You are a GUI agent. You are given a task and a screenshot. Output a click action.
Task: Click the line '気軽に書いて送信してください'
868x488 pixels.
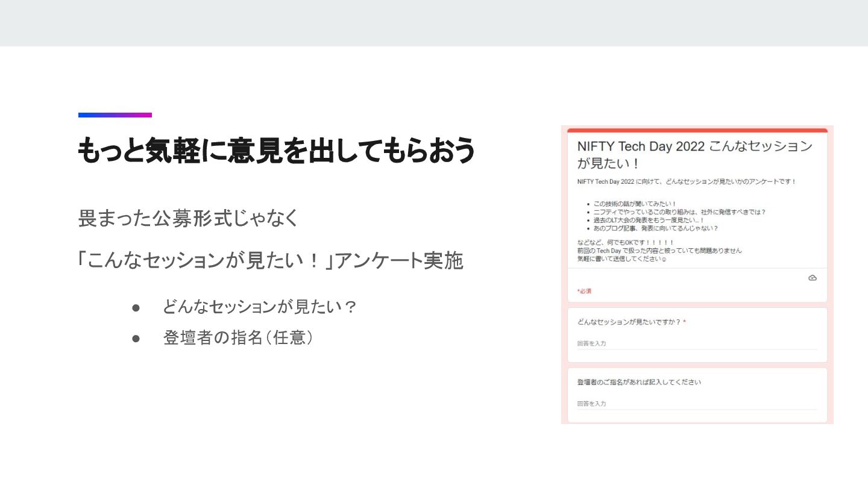coord(621,258)
